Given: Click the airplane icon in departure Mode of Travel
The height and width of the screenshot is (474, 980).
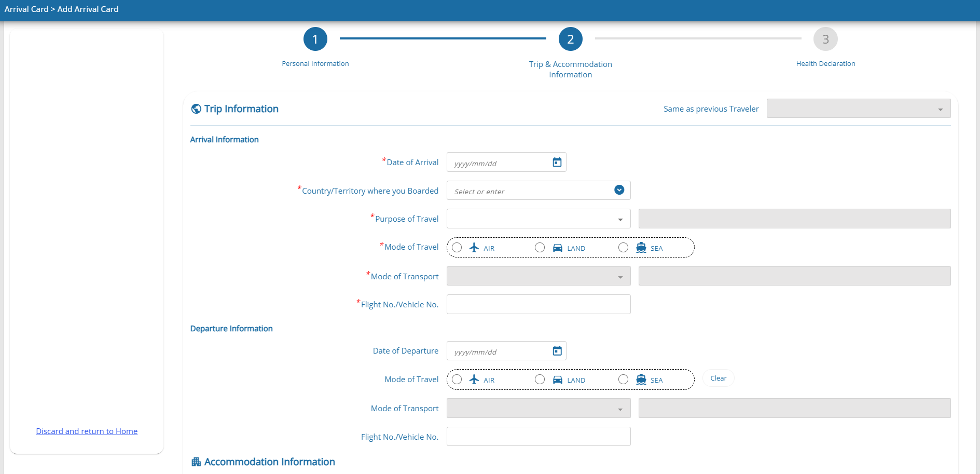Looking at the screenshot, I should [x=474, y=380].
